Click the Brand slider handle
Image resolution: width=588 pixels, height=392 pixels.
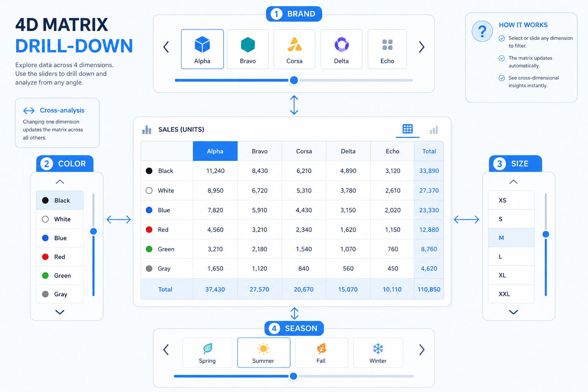click(x=294, y=80)
